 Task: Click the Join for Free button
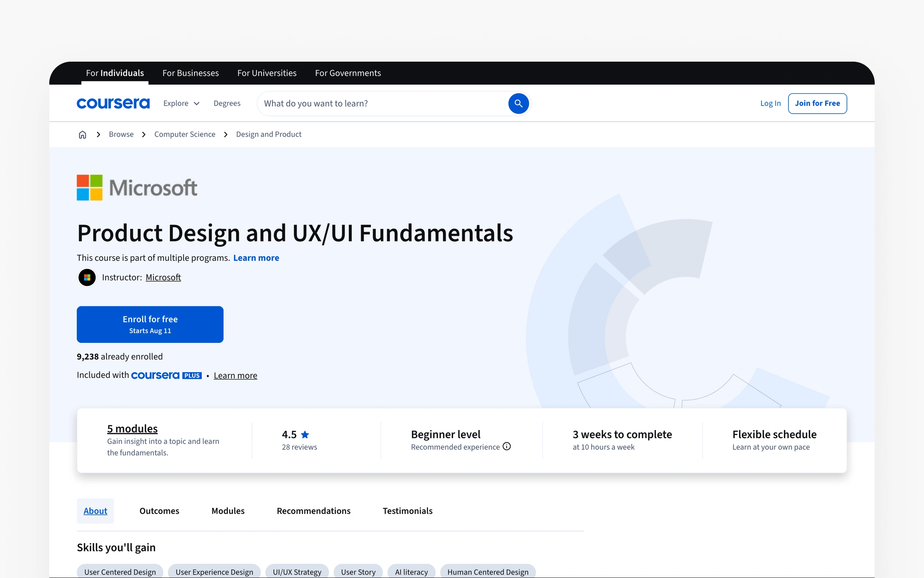817,103
